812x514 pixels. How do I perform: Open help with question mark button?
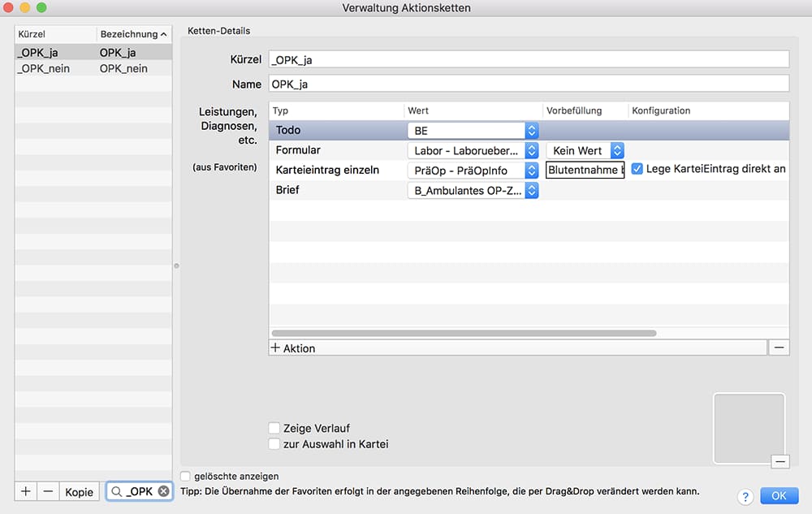pos(745,497)
